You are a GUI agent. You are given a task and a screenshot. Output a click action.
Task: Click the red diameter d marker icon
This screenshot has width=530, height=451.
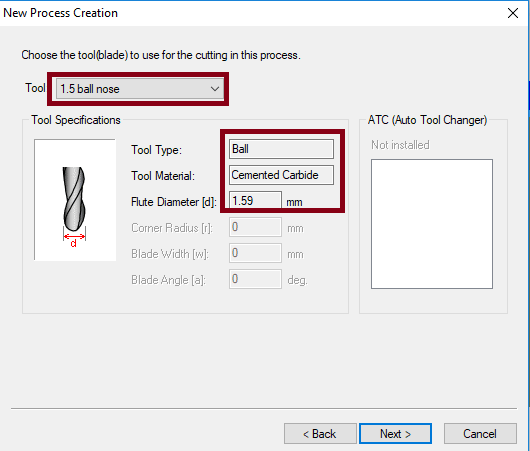74,238
